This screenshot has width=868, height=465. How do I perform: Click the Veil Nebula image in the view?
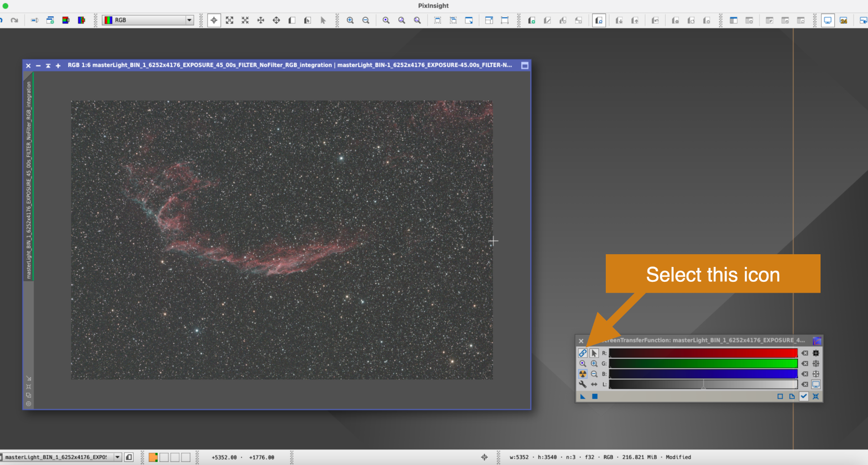tap(282, 240)
